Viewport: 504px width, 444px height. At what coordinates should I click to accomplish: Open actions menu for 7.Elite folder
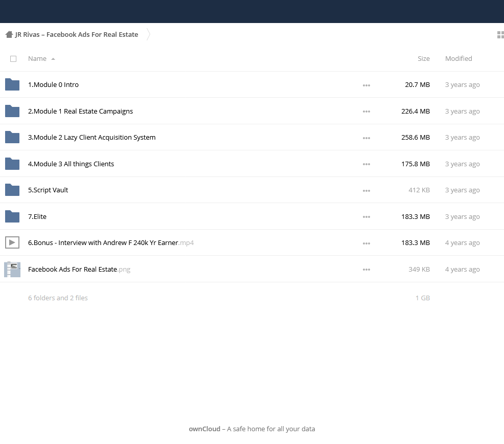coord(366,217)
